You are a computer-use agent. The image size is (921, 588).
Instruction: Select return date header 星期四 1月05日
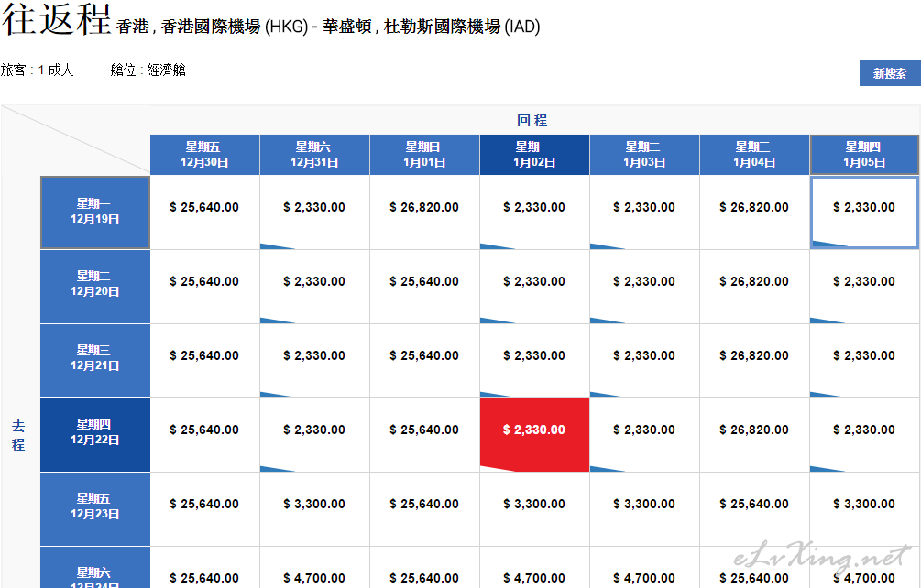click(864, 155)
